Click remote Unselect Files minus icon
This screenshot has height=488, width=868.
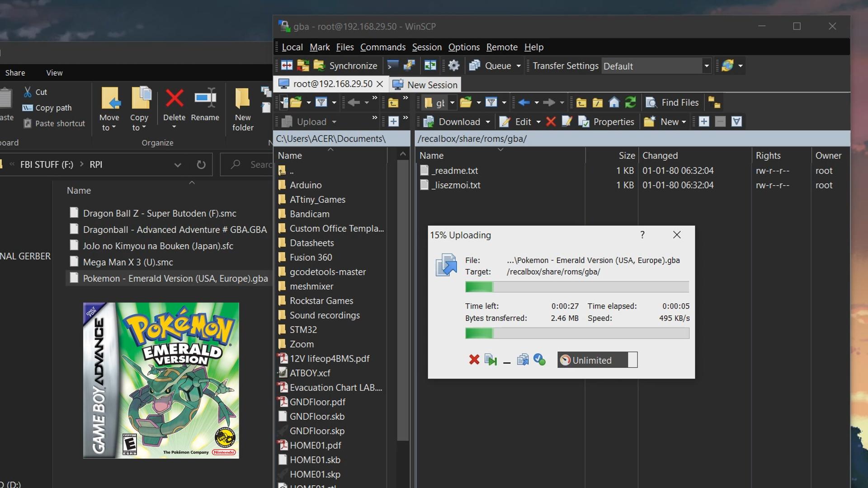(x=720, y=122)
